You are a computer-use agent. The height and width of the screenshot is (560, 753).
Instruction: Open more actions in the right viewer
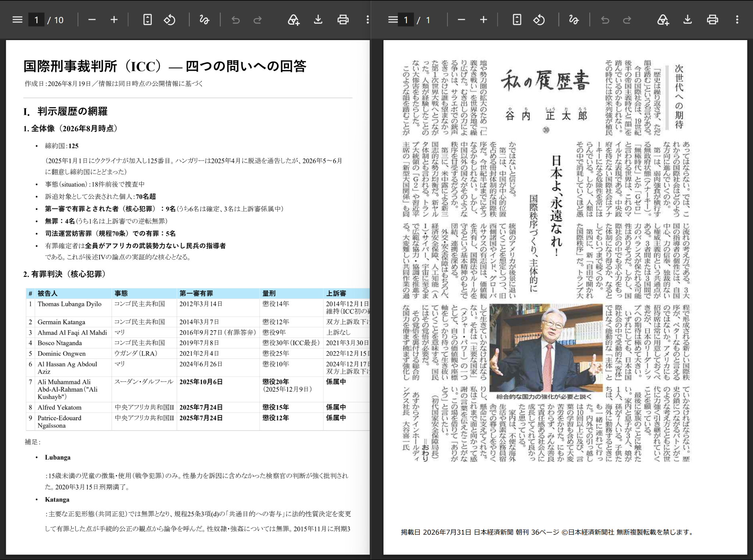[737, 19]
